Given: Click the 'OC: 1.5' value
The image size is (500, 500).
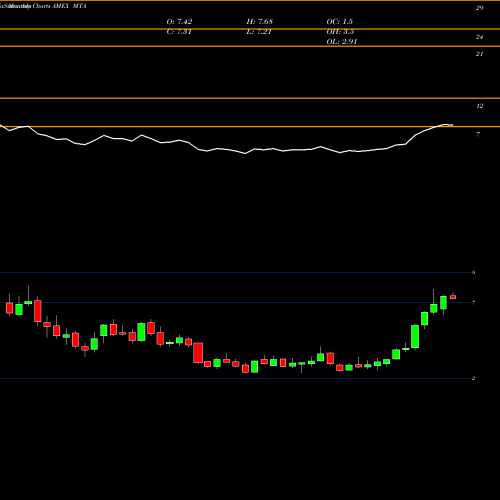Looking at the screenshot, I should pos(340,22).
